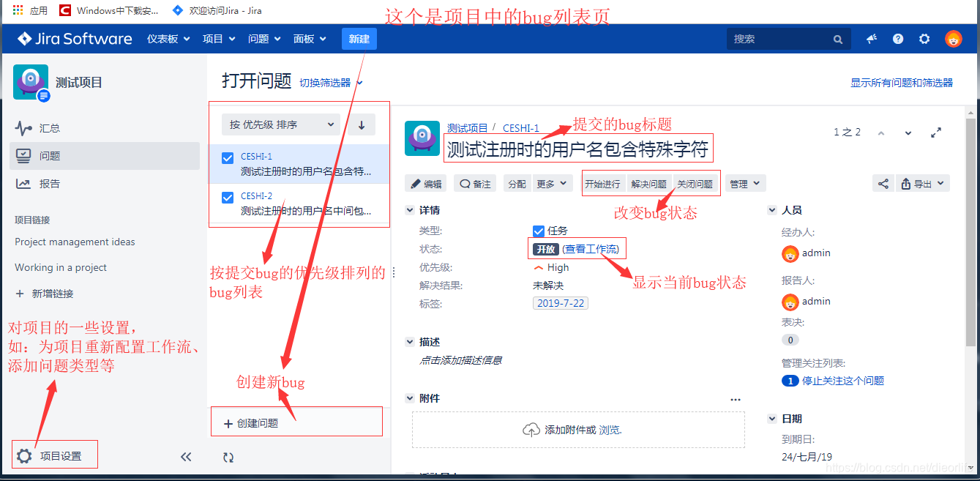Image resolution: width=980 pixels, height=481 pixels.
Task: Click 分配 assign button
Action: tap(517, 184)
